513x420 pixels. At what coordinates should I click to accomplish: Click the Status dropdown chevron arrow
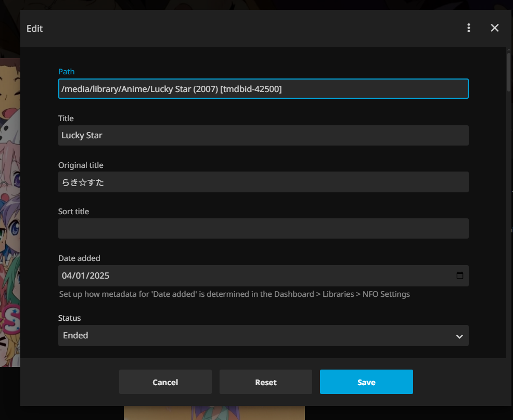point(459,336)
